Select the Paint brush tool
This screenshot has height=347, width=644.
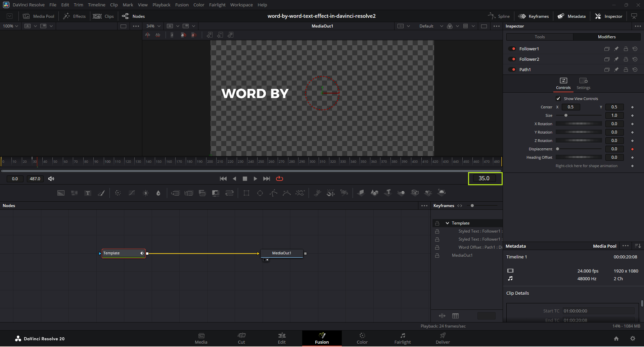point(101,193)
